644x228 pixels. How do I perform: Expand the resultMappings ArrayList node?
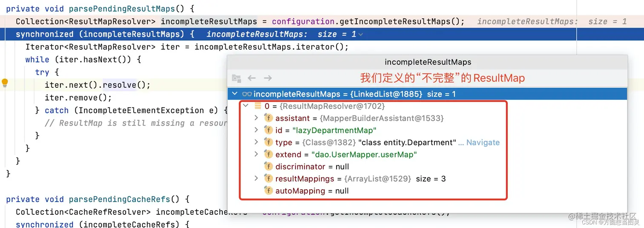click(256, 179)
